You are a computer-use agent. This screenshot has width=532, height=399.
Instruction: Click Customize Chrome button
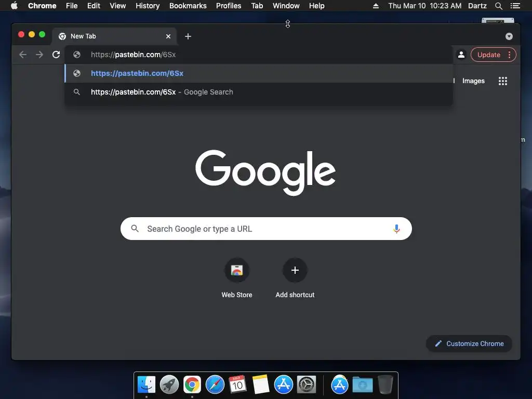coord(469,344)
